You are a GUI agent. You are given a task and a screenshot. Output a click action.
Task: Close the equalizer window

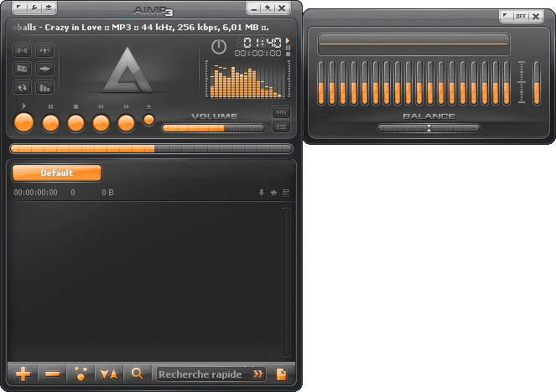click(x=536, y=16)
